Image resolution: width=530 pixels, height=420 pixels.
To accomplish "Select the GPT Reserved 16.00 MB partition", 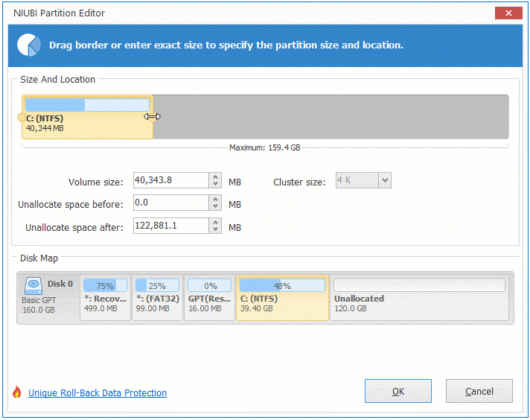I will tap(210, 298).
